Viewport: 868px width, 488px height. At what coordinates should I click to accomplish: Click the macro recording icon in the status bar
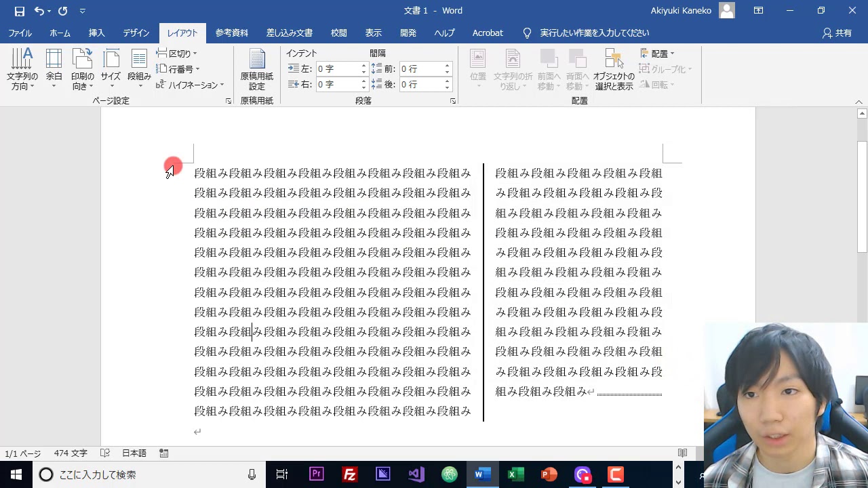point(163,453)
